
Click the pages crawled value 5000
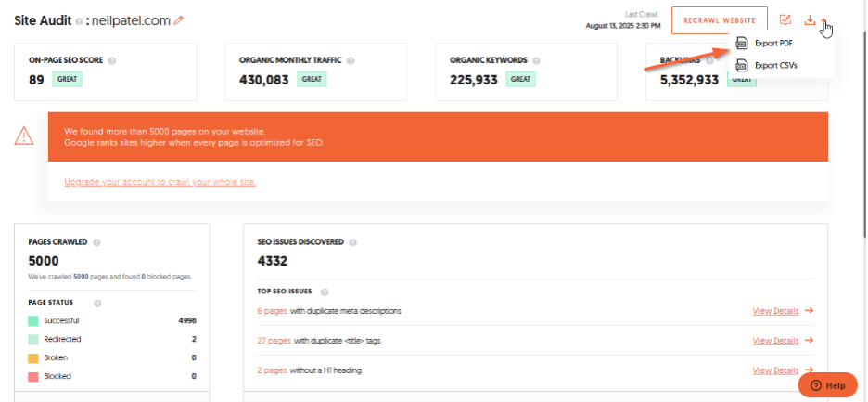point(44,261)
